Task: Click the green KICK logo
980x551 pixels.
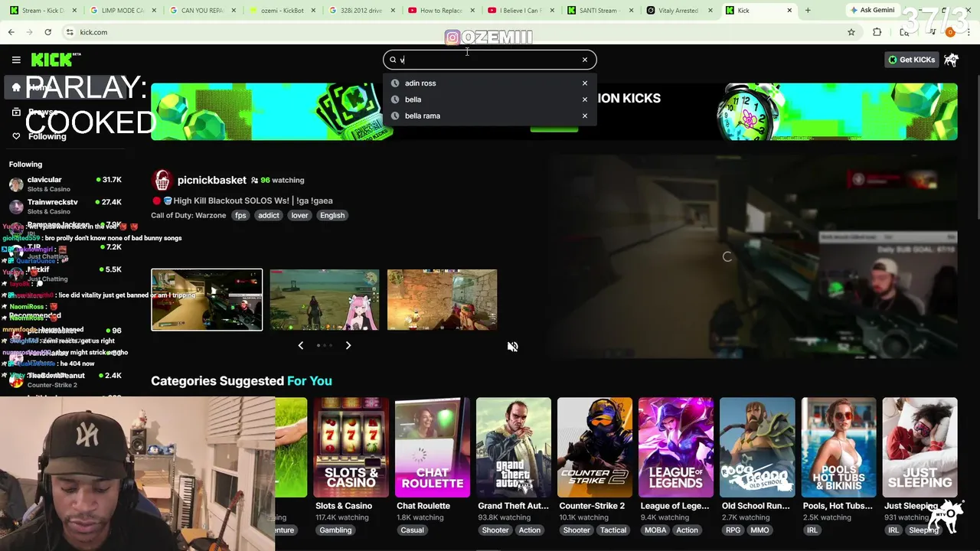Action: click(x=56, y=60)
